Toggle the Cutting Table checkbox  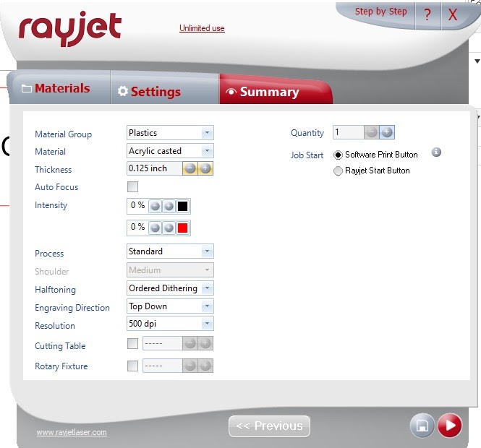tap(132, 344)
